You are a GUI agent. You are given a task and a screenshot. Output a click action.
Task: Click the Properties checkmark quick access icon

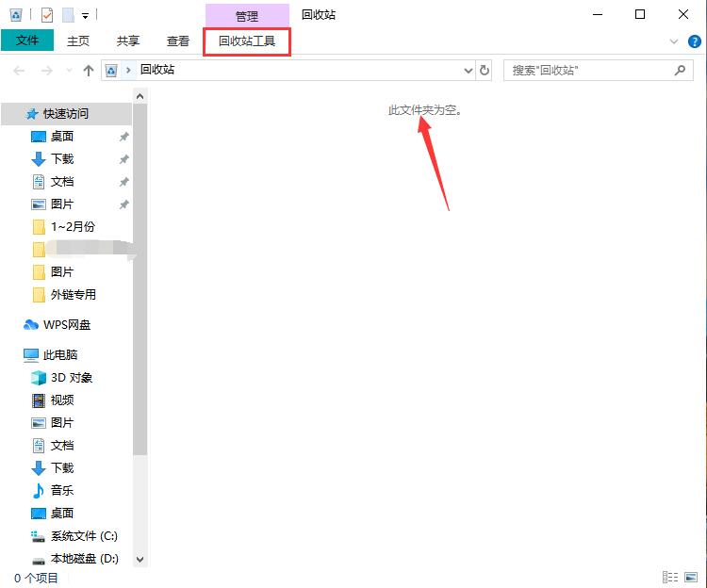(x=47, y=15)
